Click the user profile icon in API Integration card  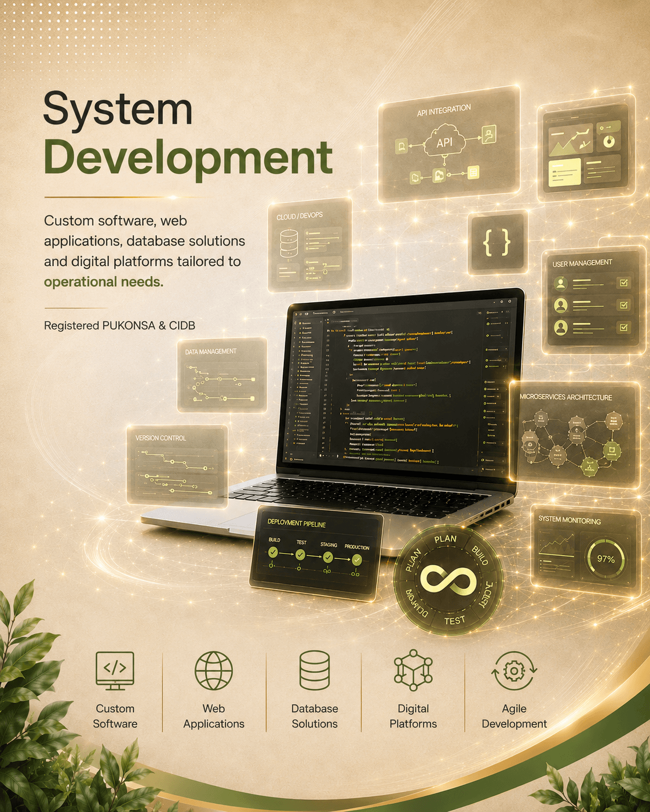click(490, 135)
